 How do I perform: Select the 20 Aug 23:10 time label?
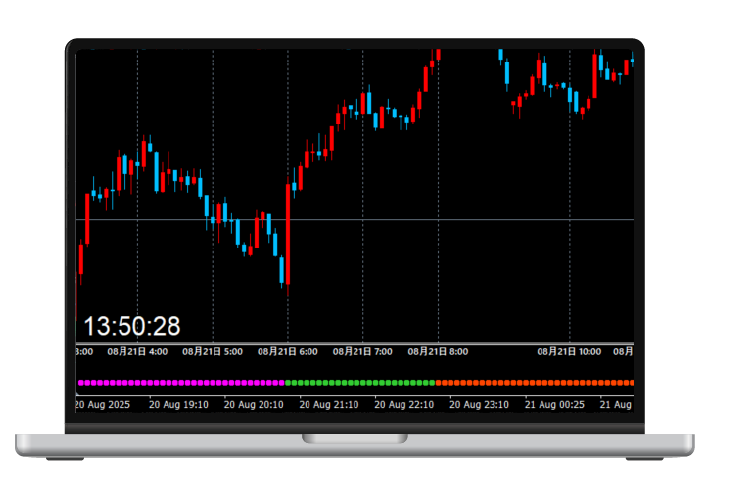pyautogui.click(x=479, y=405)
